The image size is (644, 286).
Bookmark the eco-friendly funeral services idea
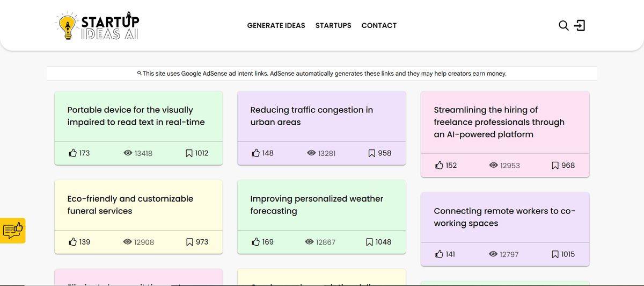tap(189, 242)
